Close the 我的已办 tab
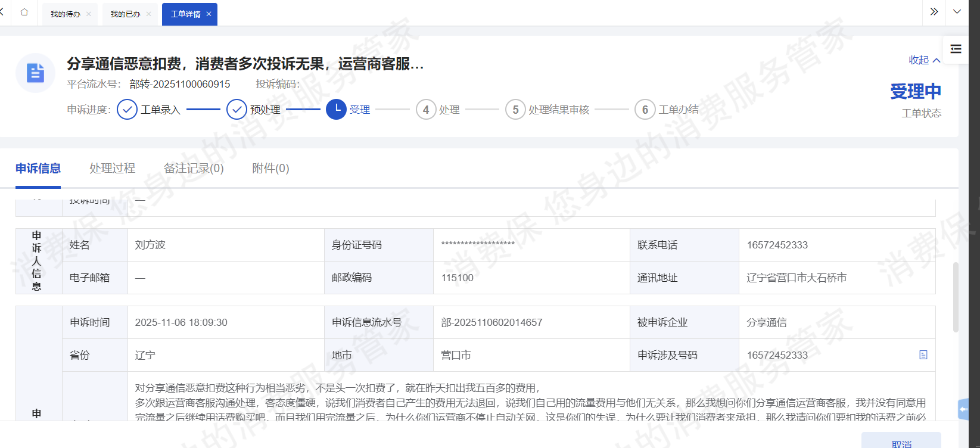980x448 pixels. click(148, 14)
